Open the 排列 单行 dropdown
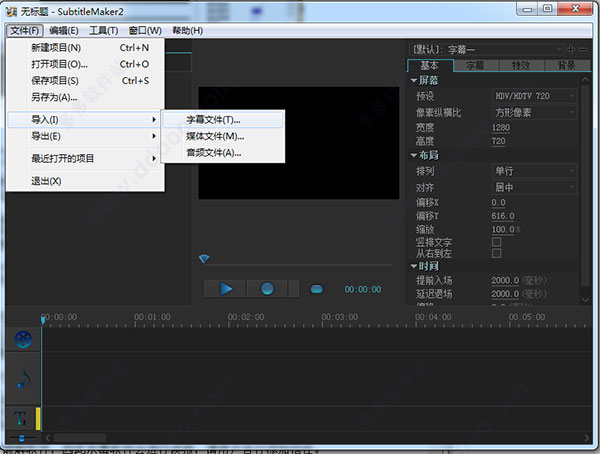This screenshot has width=600, height=454. pos(534,171)
